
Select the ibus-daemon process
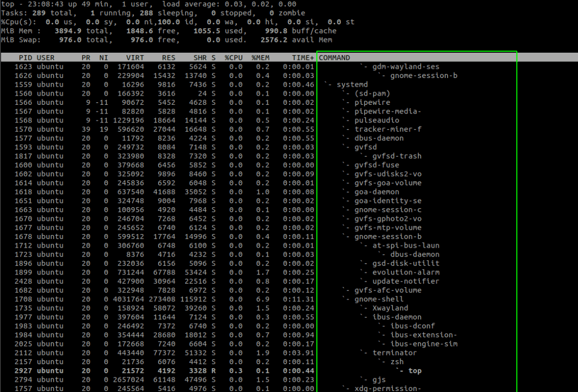point(397,317)
